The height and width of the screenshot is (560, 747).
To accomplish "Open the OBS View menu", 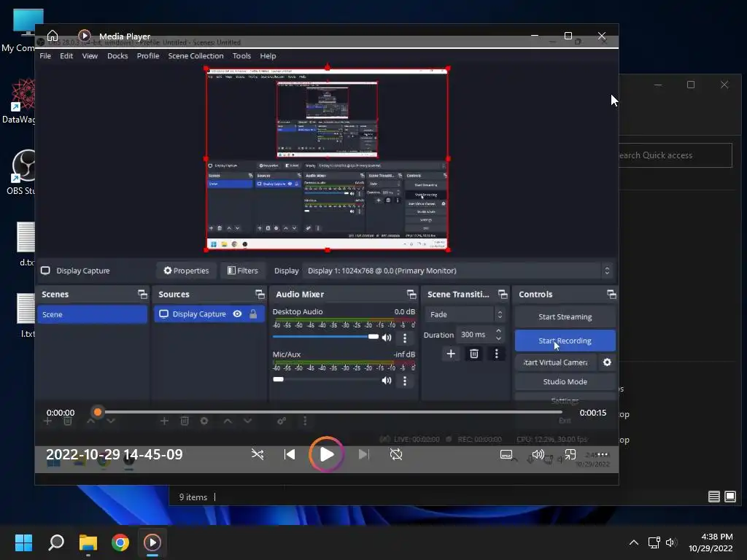I will tap(90, 55).
